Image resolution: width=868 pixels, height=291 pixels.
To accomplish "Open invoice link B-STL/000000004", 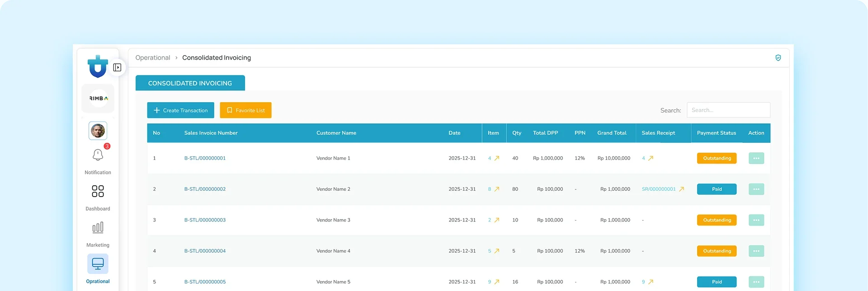I will tap(205, 251).
